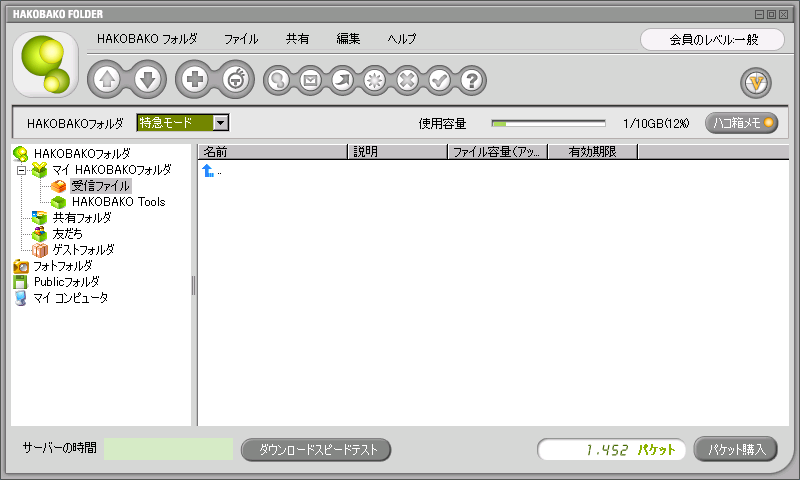Sort the file list by 名前 column header

272,152
